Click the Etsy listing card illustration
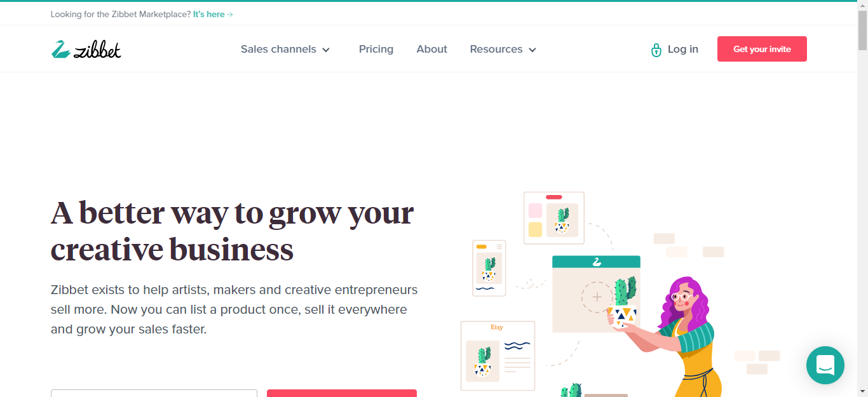 point(498,355)
